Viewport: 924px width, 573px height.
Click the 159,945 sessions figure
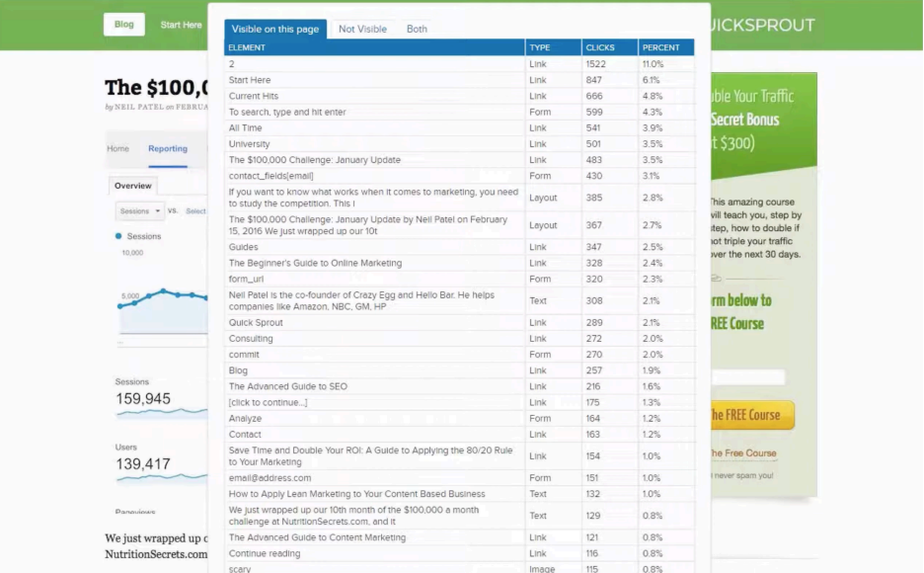[143, 398]
